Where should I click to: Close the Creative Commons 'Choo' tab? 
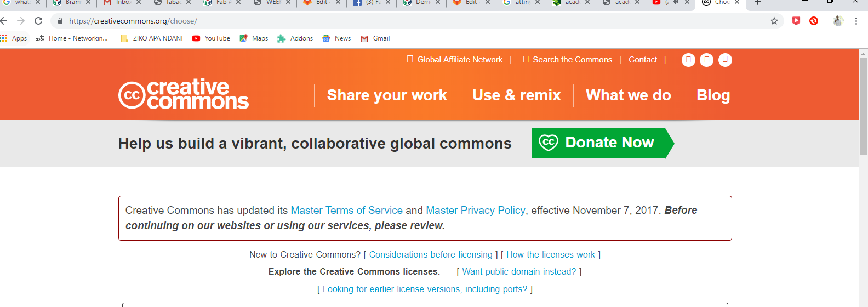coord(737,2)
